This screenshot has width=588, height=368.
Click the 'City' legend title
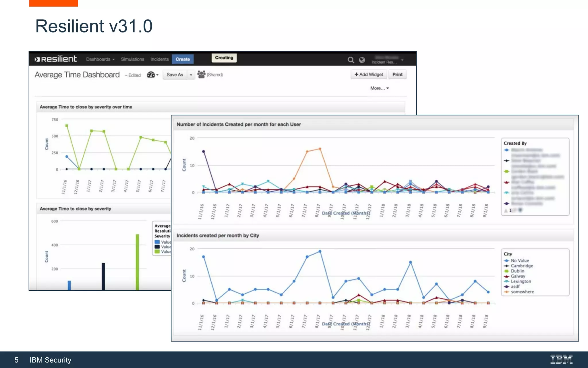pos(508,254)
